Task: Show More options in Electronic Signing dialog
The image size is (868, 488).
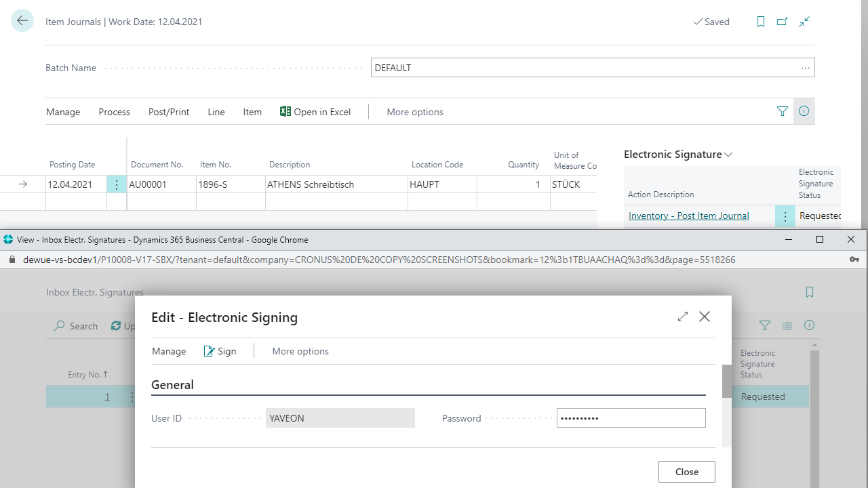Action: [300, 351]
